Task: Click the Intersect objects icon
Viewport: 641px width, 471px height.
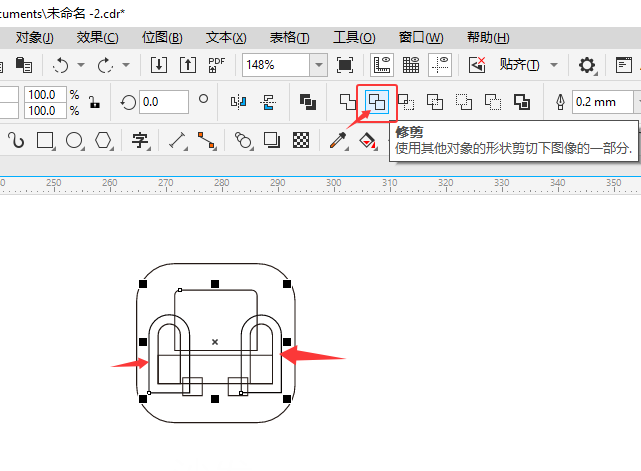Action: click(406, 102)
